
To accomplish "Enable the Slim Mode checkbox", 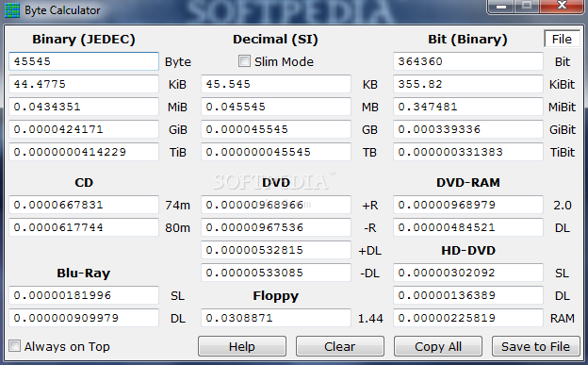I will pos(244,61).
